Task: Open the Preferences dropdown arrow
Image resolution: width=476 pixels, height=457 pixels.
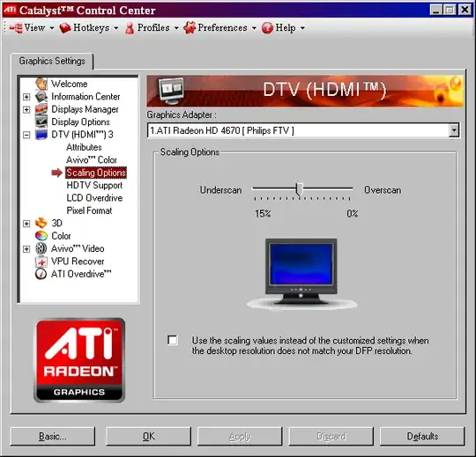Action: pos(254,28)
